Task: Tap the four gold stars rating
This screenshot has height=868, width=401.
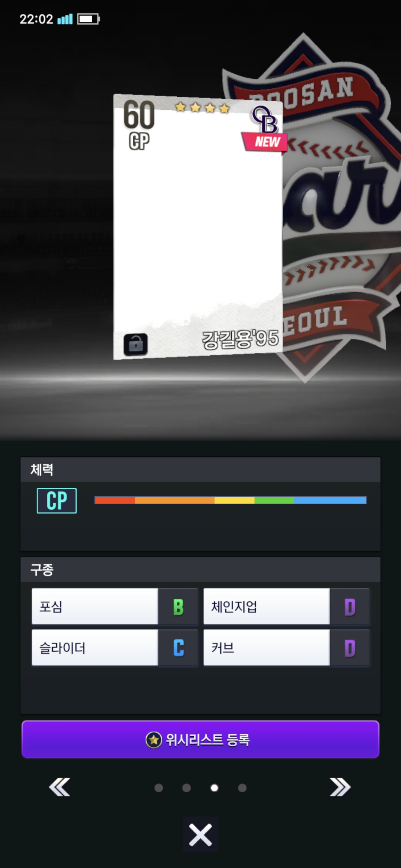Action: [x=202, y=108]
